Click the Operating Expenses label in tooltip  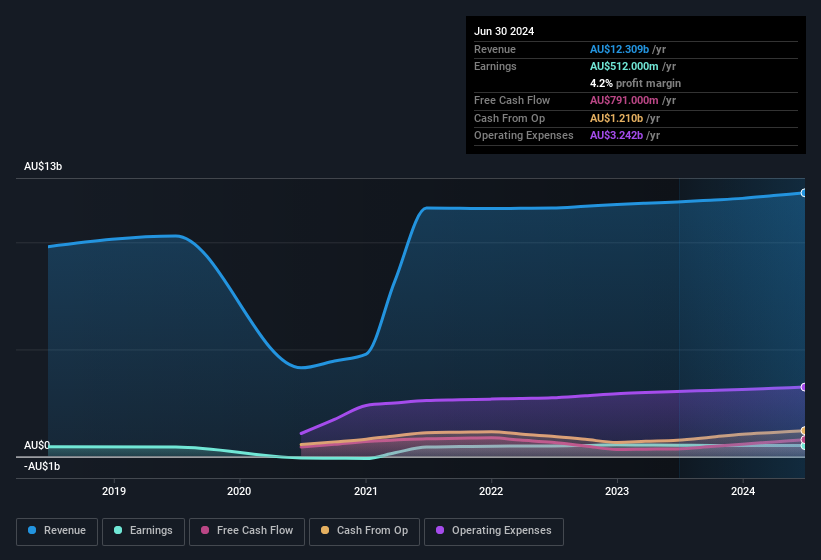click(524, 136)
